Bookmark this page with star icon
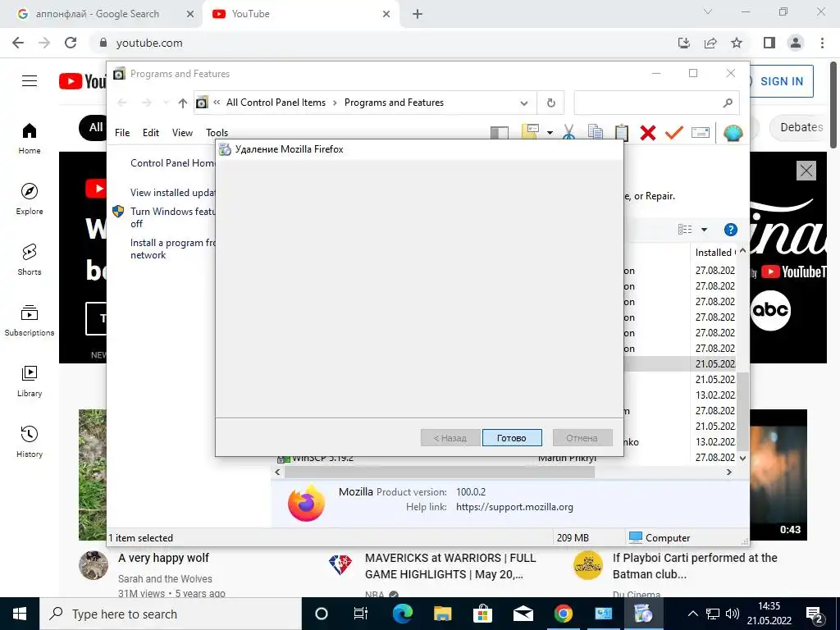This screenshot has height=630, width=840. [737, 43]
